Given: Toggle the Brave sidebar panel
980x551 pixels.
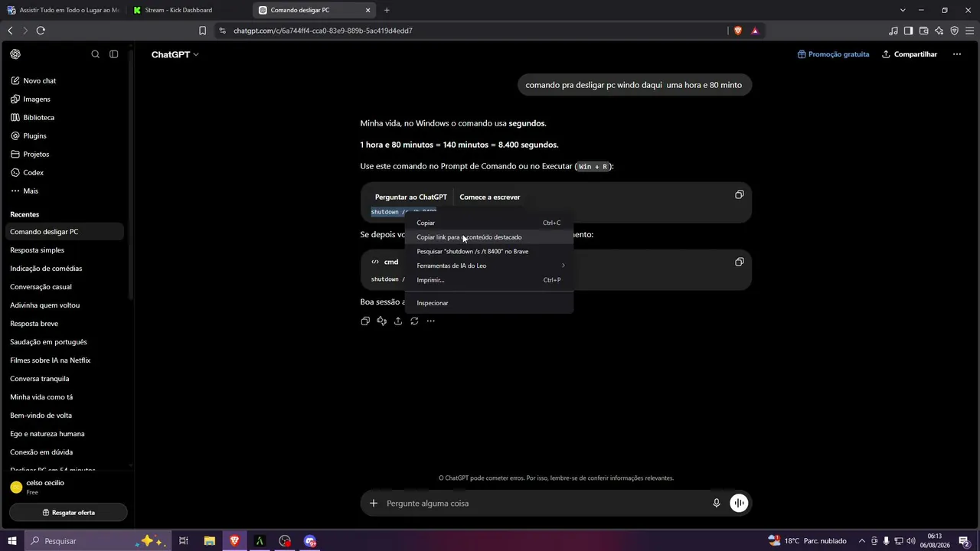Looking at the screenshot, I should point(909,31).
